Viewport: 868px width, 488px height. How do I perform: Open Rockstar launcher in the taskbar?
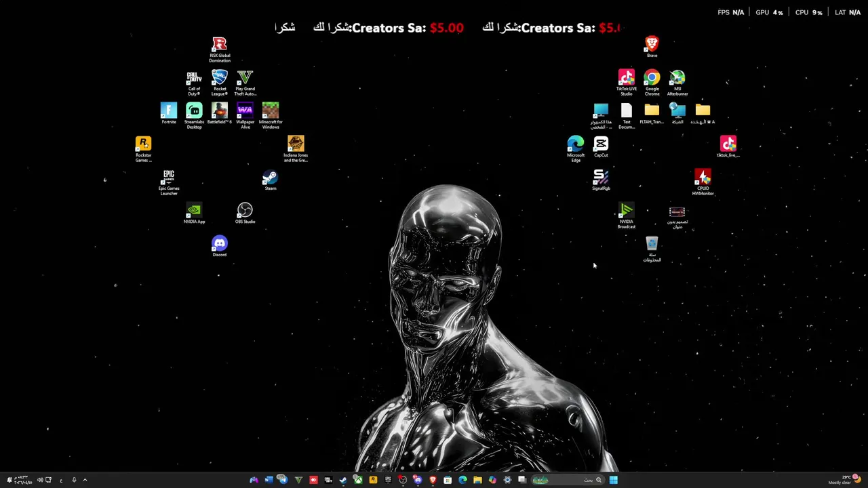point(372,480)
